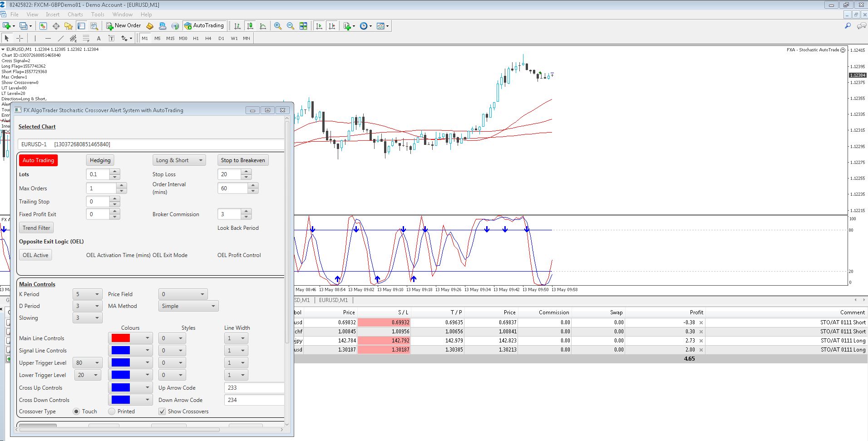Click the New Order button

(x=123, y=26)
